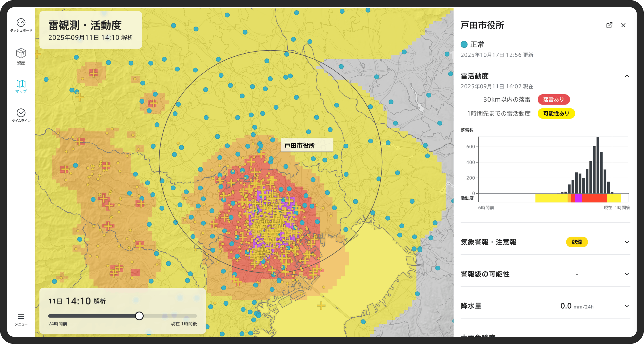Click the magenta segment in activity bar
The image size is (644, 344).
click(x=578, y=198)
